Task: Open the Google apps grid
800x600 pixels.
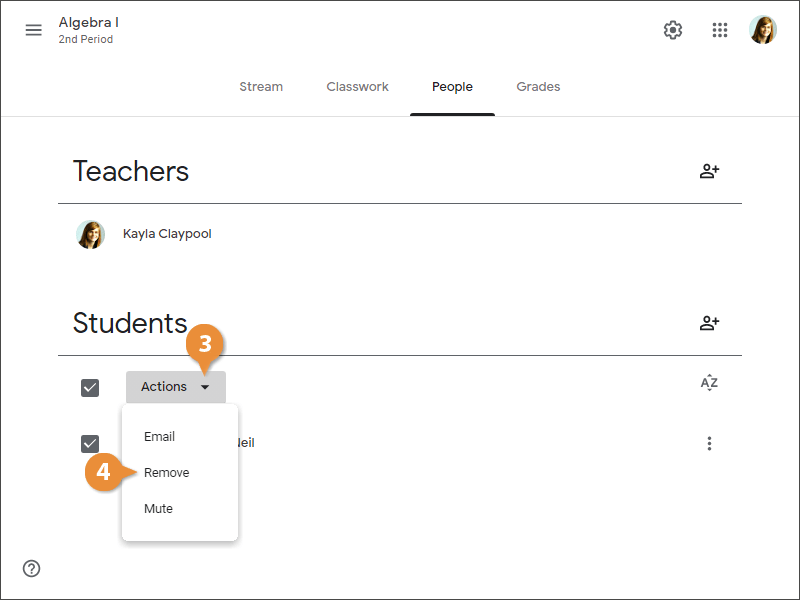Action: coord(720,30)
